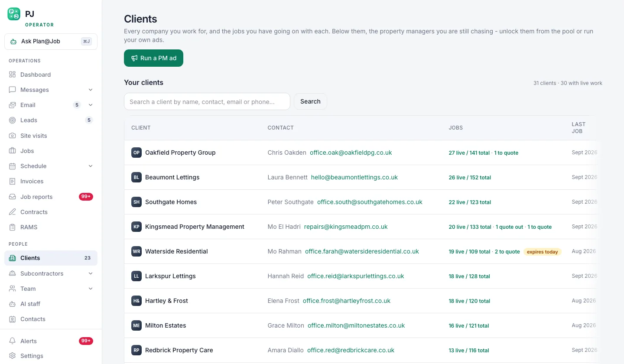Open the Job reports section
This screenshot has width=624, height=364.
point(51,197)
